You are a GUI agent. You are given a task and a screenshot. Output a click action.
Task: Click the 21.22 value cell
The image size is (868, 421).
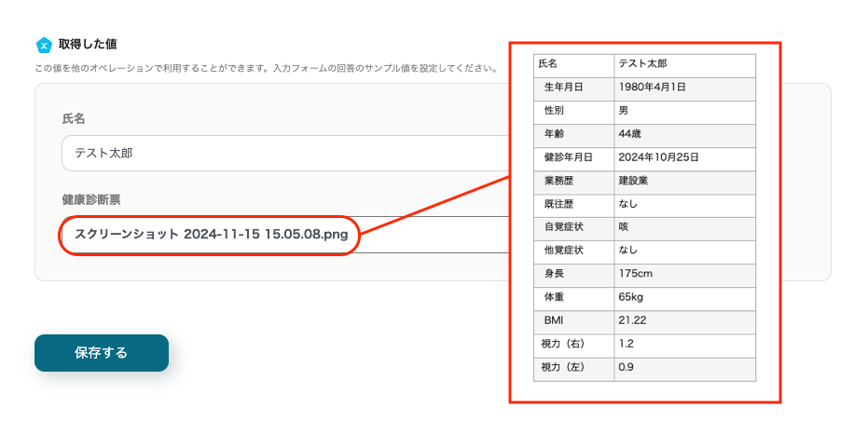[x=684, y=322]
